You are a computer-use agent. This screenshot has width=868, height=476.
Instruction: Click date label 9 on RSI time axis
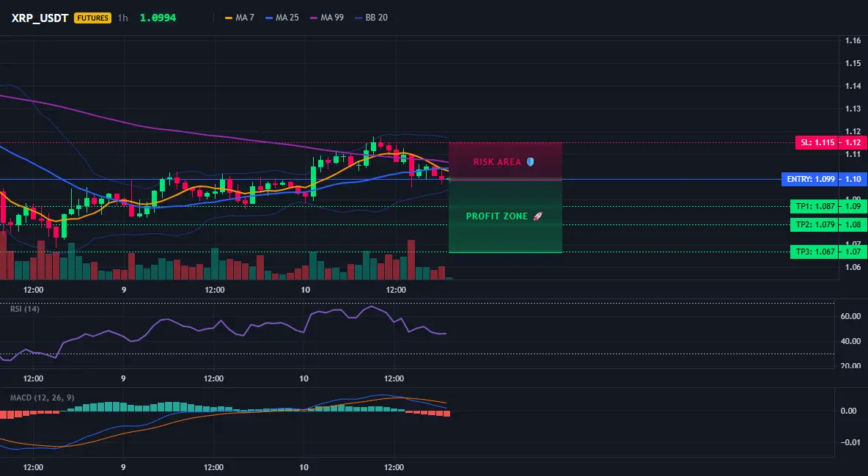(x=123, y=378)
